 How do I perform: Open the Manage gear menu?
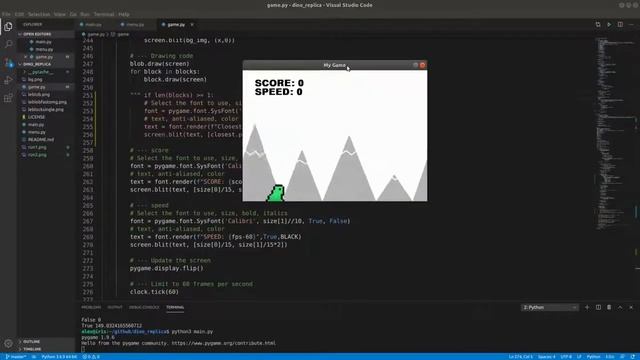[8, 344]
